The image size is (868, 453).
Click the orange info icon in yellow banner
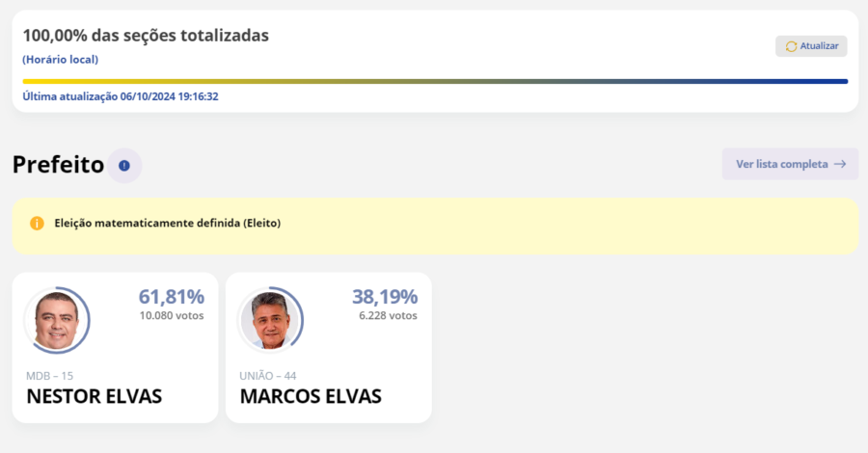37,223
